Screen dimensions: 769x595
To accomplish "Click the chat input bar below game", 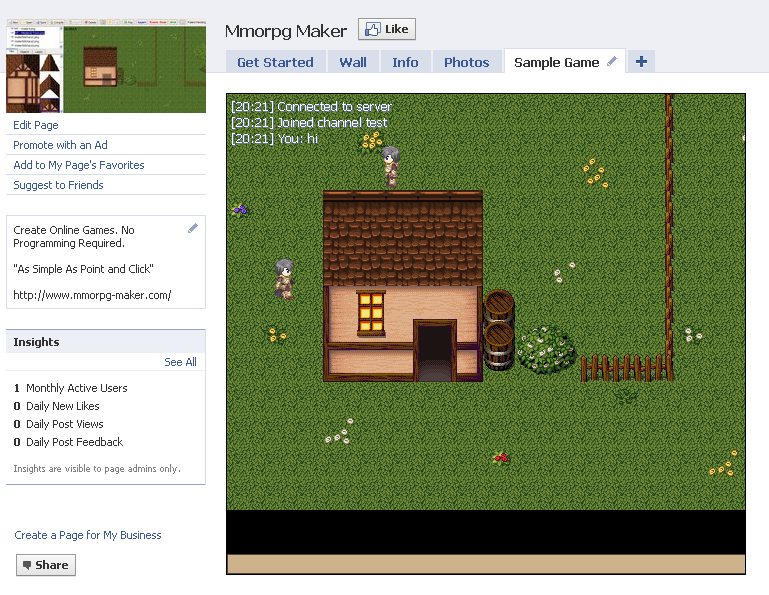I will (486, 564).
